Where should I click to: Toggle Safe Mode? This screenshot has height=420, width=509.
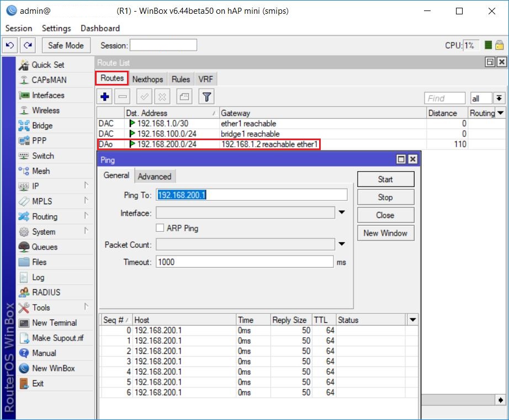click(66, 45)
